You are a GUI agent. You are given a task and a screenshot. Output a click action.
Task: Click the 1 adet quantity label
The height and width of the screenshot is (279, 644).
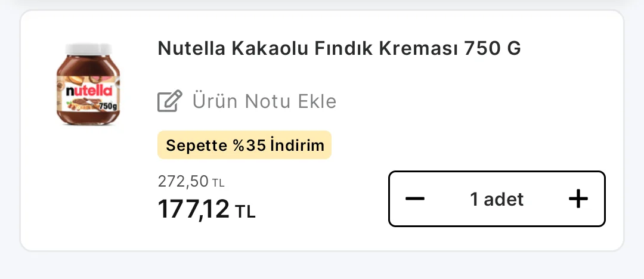coord(497,199)
